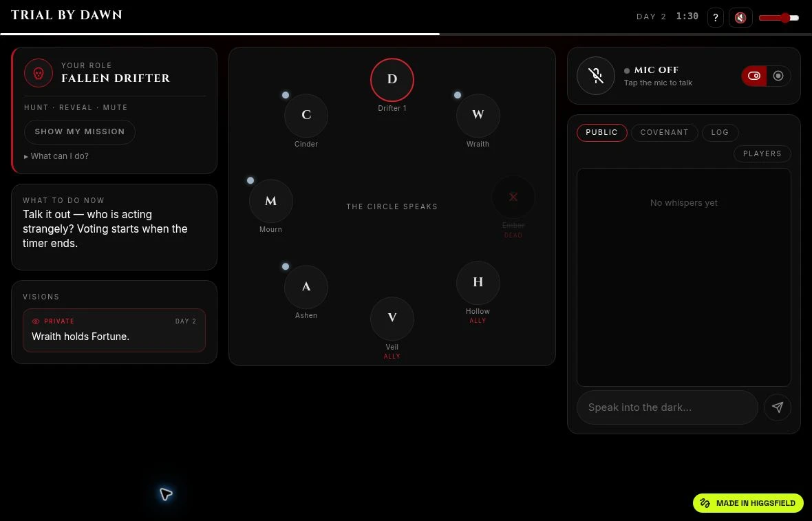Select the Drifter 1 player avatar
Screen dimensions: 812x521
(392, 80)
